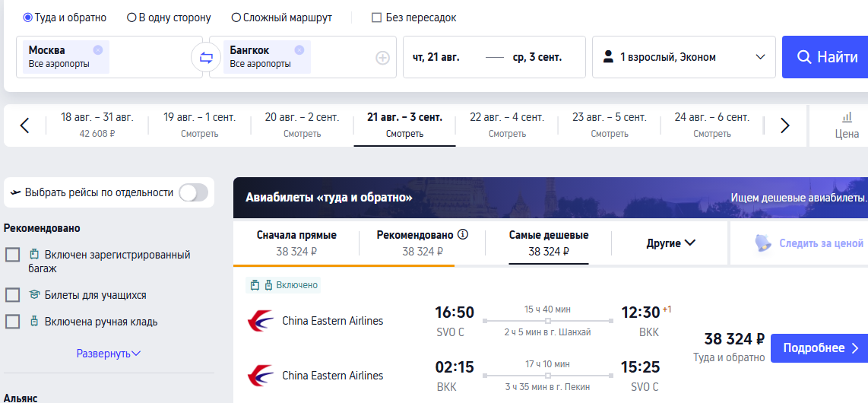Click info icon next to Рекомендовано

[x=464, y=234]
